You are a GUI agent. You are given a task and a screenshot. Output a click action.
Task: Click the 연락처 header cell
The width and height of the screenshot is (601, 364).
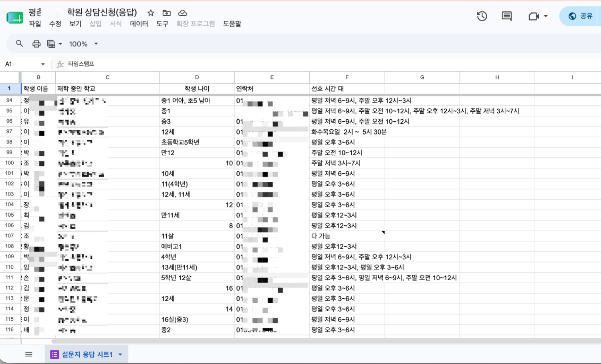272,88
